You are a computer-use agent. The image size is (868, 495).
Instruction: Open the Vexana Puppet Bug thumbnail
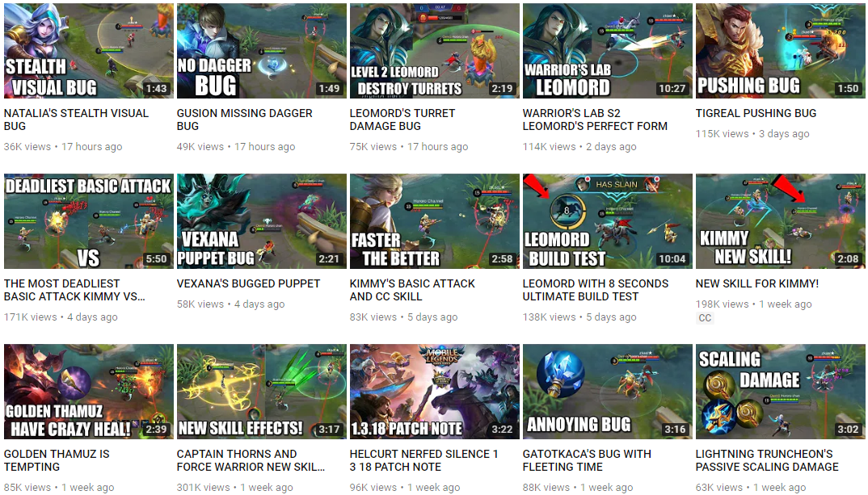[262, 221]
